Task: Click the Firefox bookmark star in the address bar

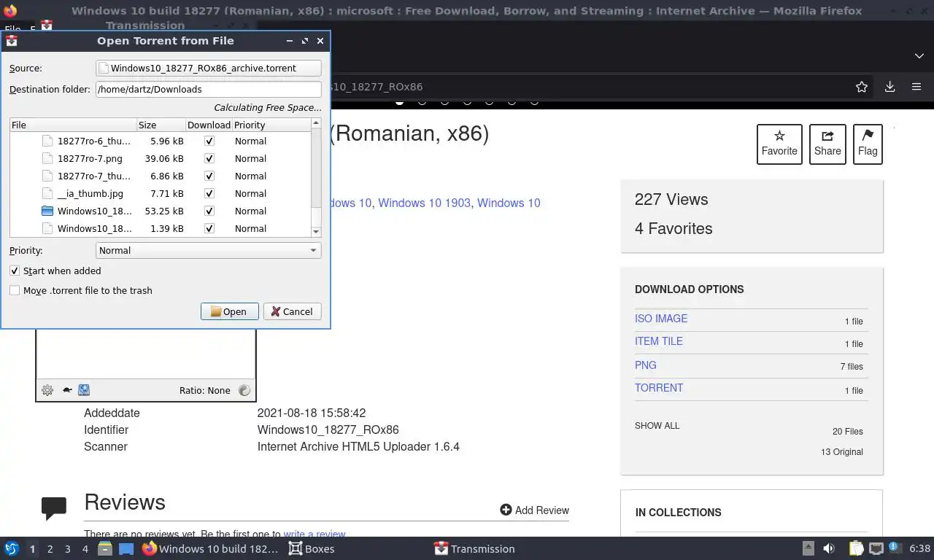Action: pos(862,87)
